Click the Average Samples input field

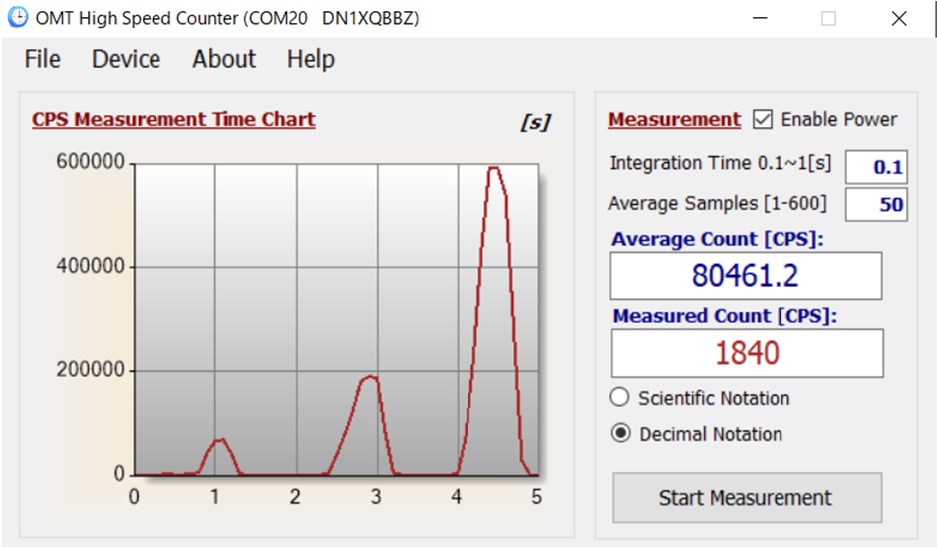point(876,205)
